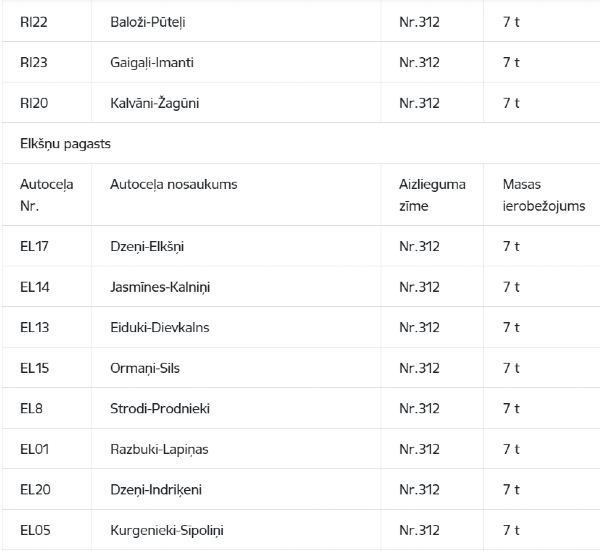Click the Kalvāni-Žagūni road name

(155, 103)
